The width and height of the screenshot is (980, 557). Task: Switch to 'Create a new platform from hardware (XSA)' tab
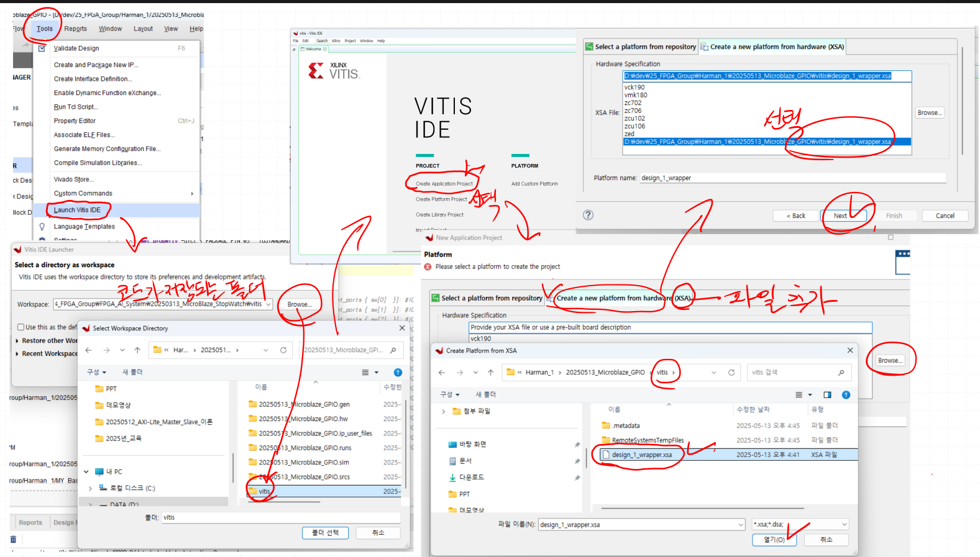coord(772,47)
